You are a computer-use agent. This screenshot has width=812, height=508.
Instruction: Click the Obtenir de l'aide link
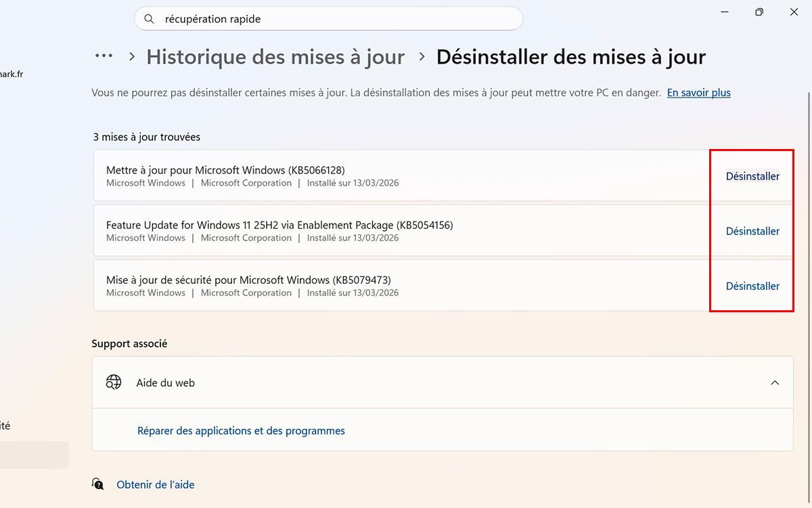[x=155, y=484]
